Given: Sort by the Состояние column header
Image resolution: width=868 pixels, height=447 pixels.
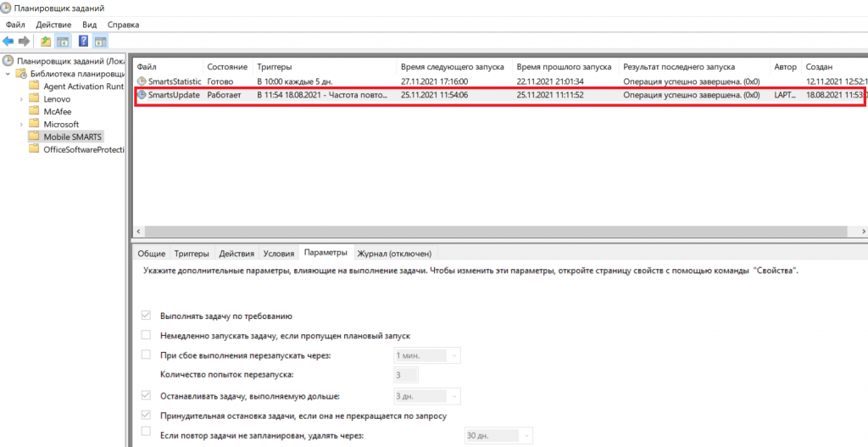Looking at the screenshot, I should (x=227, y=66).
